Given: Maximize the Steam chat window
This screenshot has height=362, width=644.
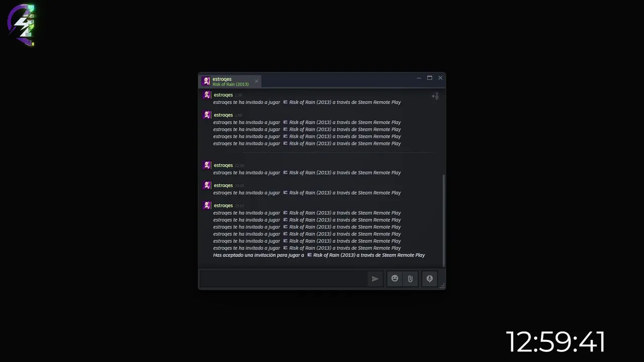Looking at the screenshot, I should click(x=430, y=78).
